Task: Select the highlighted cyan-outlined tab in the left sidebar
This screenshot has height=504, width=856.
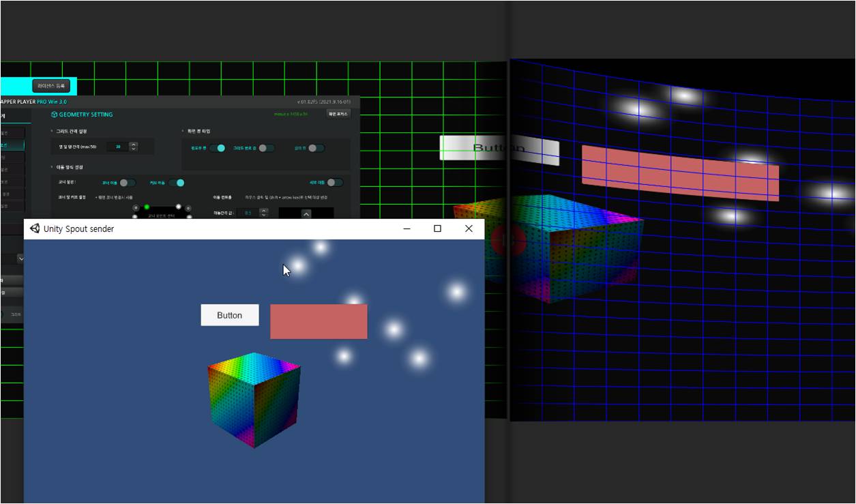Action: (x=12, y=145)
